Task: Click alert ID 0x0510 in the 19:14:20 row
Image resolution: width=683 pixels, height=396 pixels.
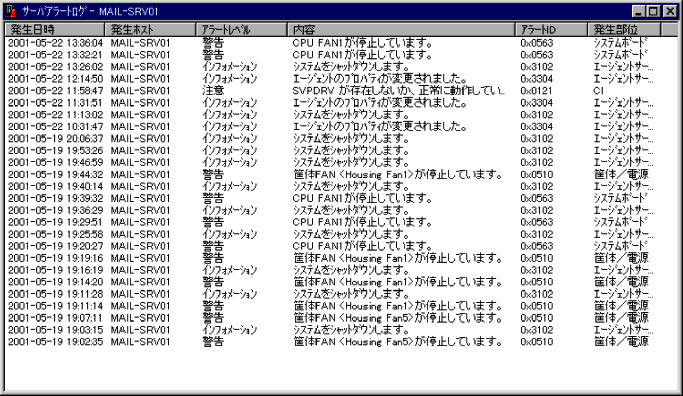Action: click(537, 282)
